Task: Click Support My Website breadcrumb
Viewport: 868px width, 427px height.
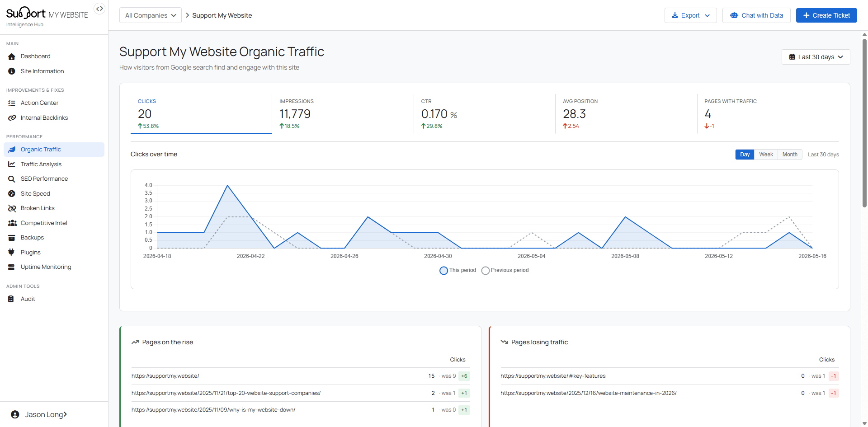Action: click(x=222, y=15)
